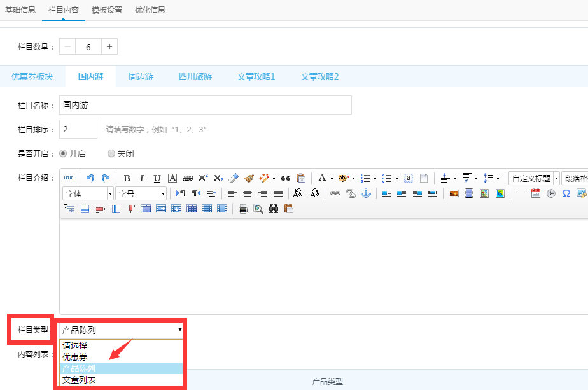Apply bold formatting in the editor toolbar

click(x=127, y=178)
